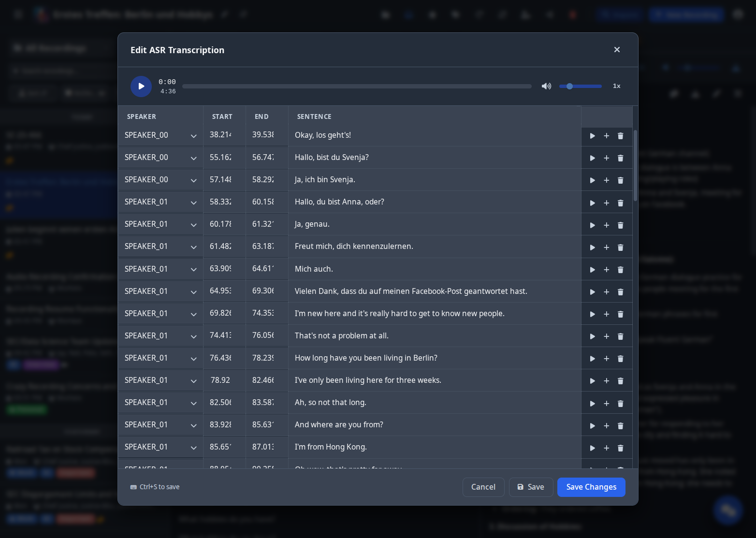Play the audio recording in the dialog
This screenshot has width=756, height=538.
[x=141, y=87]
